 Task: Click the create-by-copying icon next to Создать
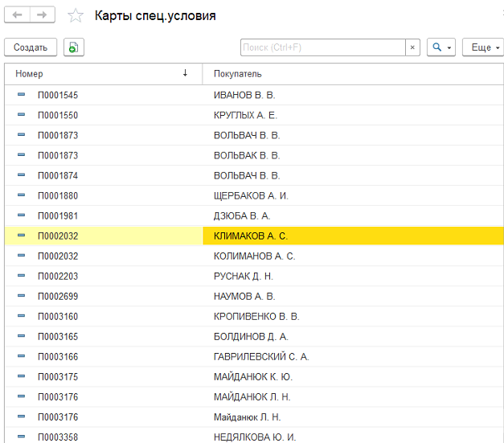(73, 47)
